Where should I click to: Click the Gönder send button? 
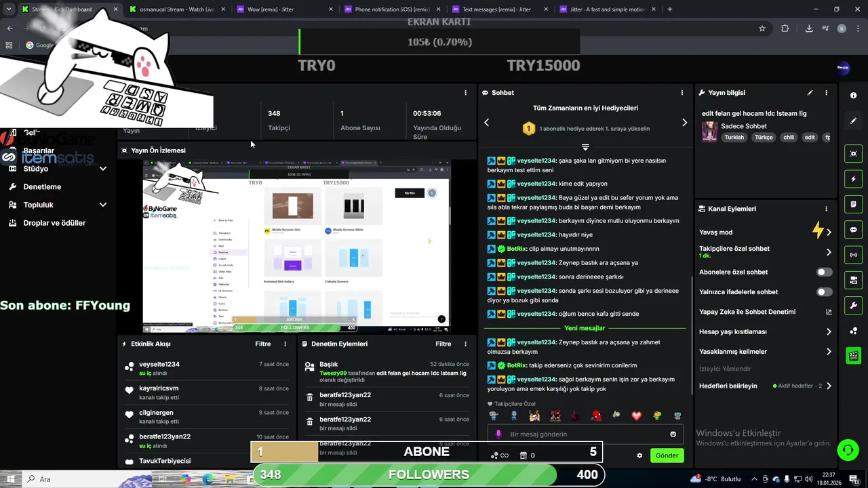pos(667,455)
